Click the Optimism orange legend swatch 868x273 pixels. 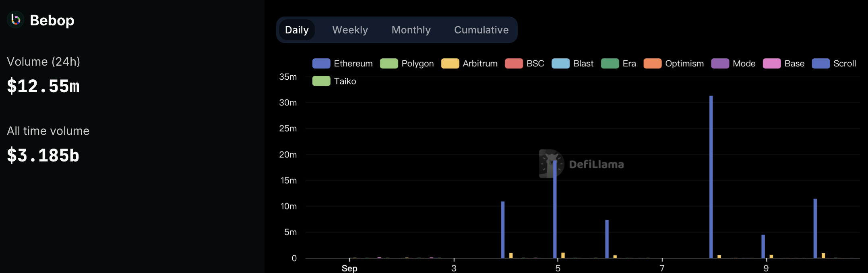coord(653,64)
